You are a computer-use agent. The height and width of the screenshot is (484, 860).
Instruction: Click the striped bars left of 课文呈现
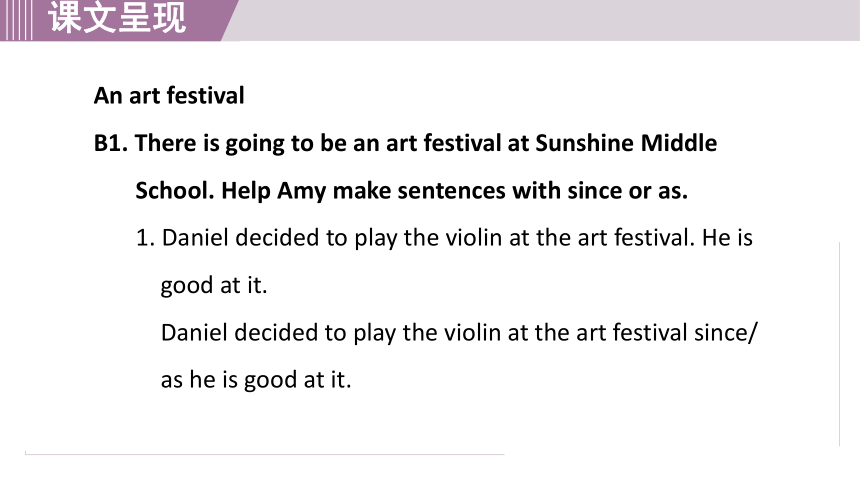[15, 20]
